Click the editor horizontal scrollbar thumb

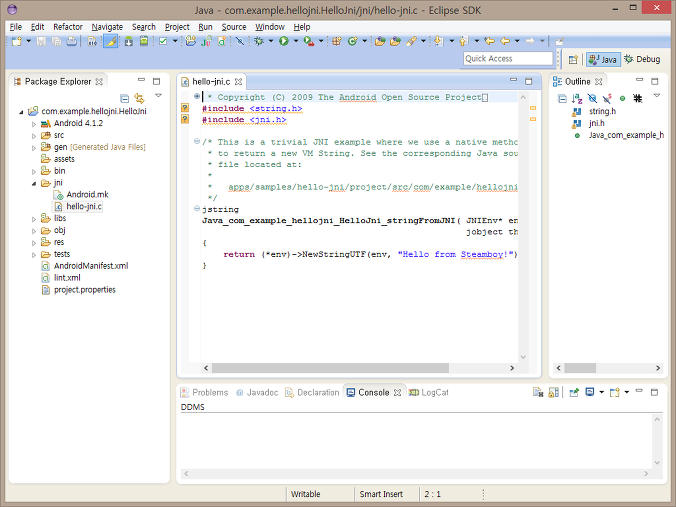coord(330,368)
